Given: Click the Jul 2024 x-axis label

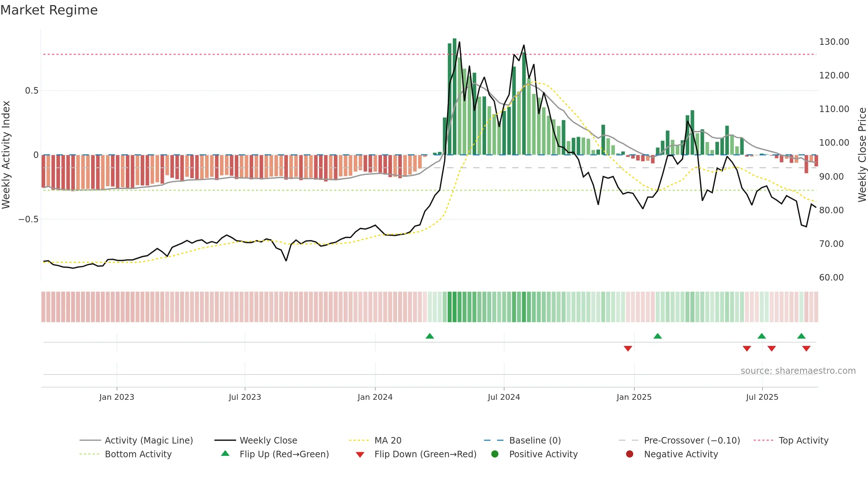Looking at the screenshot, I should tap(504, 397).
